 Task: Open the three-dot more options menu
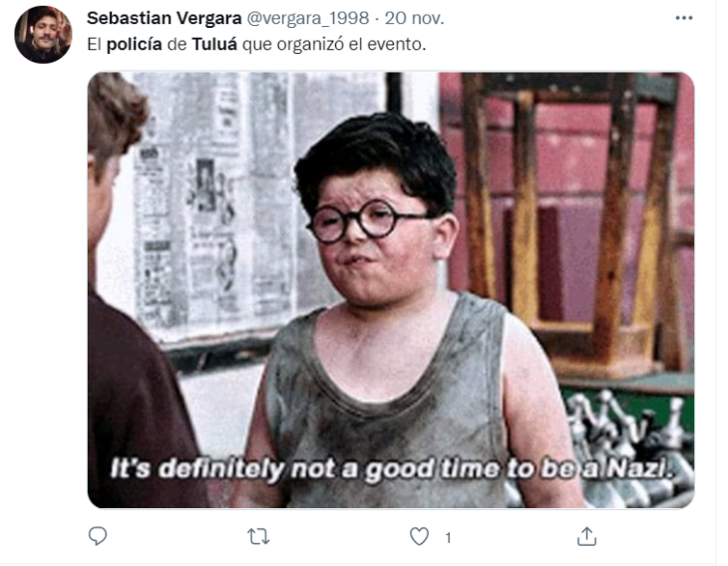[684, 18]
